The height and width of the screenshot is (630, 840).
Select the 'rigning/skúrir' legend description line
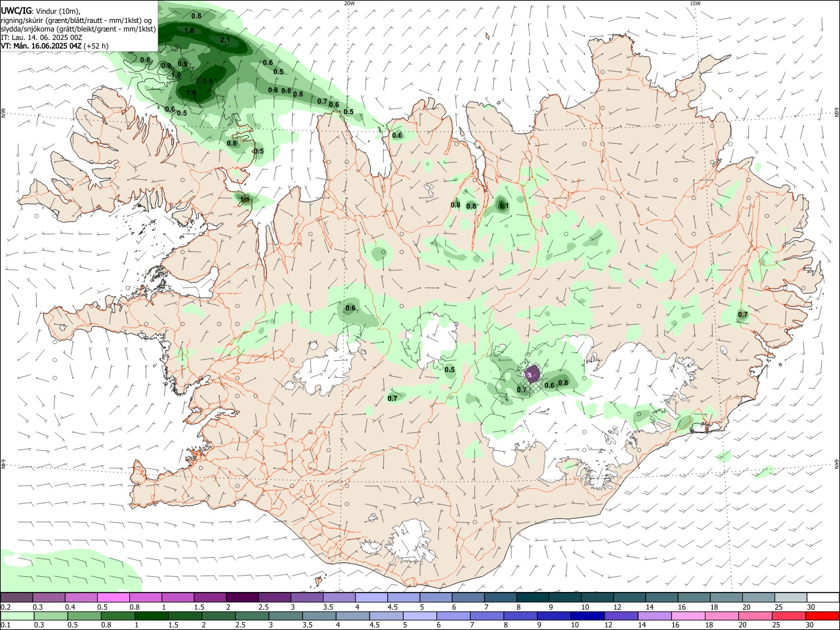76,20
